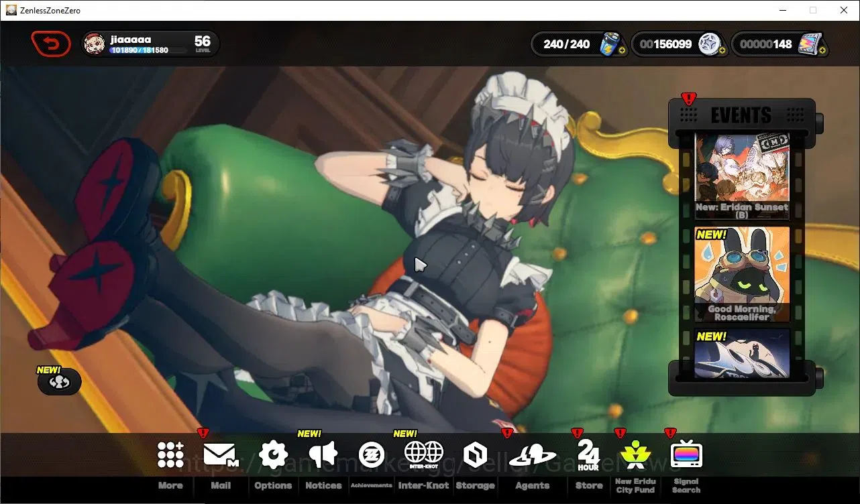
Task: Click the Store label
Action: pos(589,486)
